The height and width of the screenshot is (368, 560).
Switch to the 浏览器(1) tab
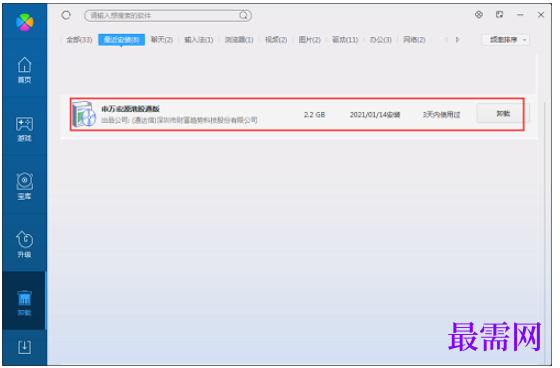pos(239,40)
